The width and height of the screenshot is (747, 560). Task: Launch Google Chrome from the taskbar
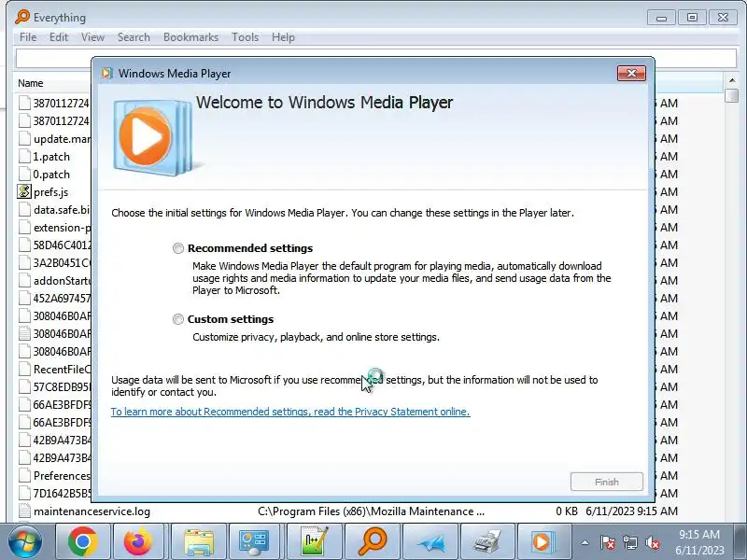(83, 542)
